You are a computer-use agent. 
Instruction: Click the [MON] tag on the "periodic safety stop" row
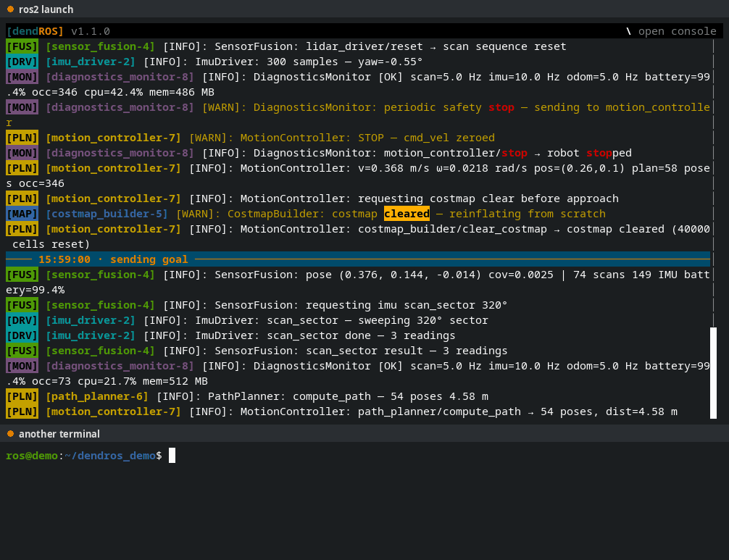22,107
